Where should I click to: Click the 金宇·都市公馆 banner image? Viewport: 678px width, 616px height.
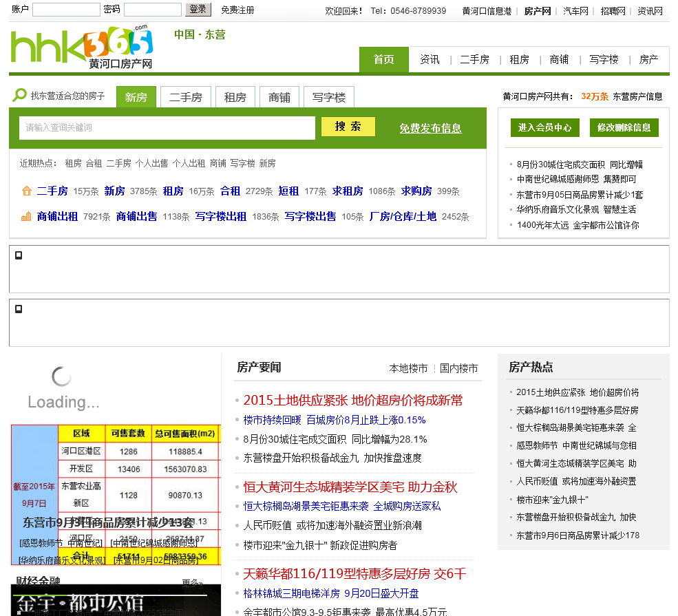tap(116, 602)
